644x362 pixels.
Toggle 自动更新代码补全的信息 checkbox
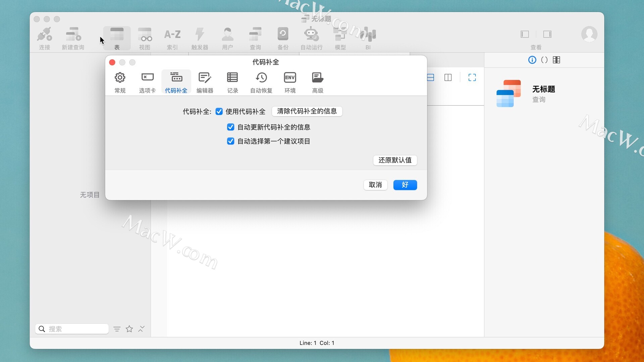tap(230, 127)
